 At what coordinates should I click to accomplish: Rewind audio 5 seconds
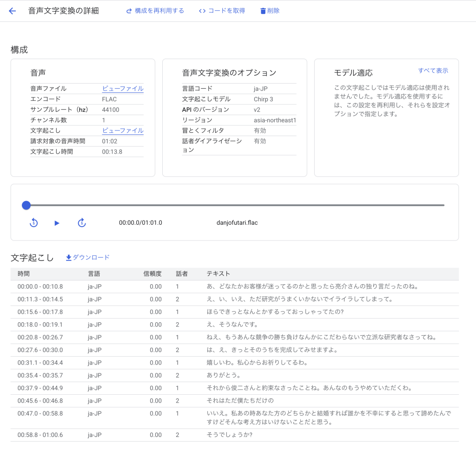(x=33, y=223)
